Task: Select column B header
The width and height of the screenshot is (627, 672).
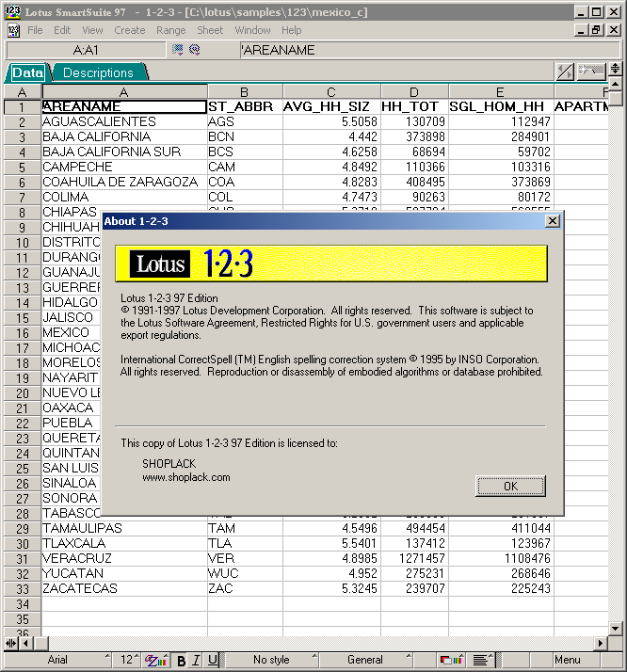Action: (x=245, y=91)
